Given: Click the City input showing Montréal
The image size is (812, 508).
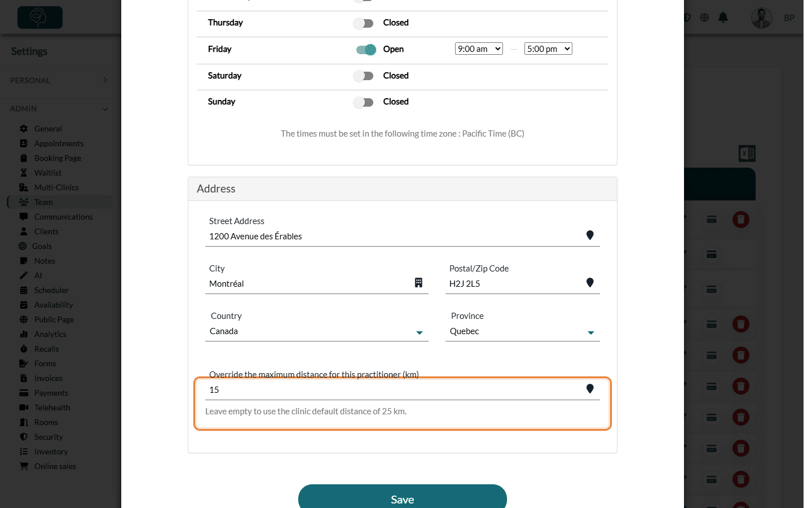Looking at the screenshot, I should click(316, 284).
